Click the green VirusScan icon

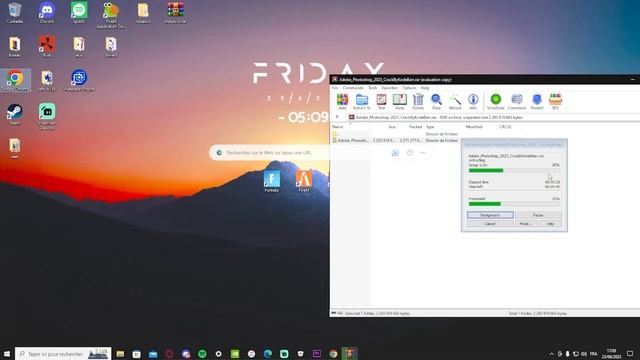(496, 101)
